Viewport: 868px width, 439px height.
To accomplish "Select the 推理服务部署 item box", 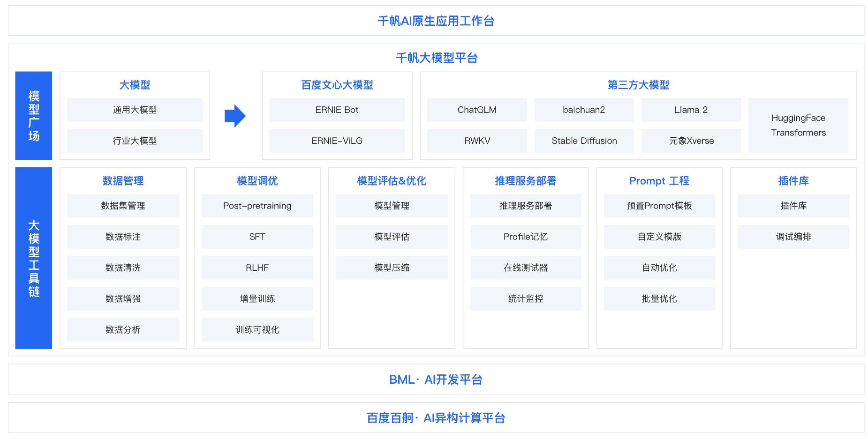I will point(526,206).
